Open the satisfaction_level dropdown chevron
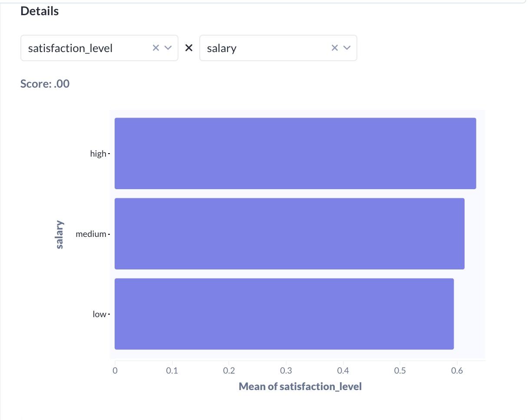 point(168,48)
